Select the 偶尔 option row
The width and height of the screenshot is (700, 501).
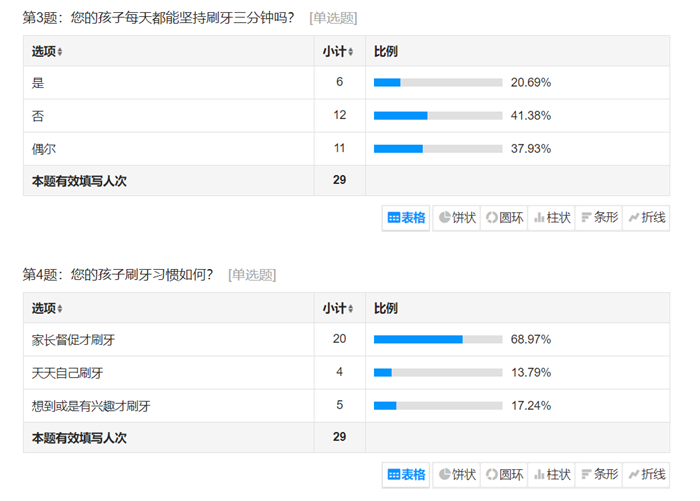[x=346, y=149]
